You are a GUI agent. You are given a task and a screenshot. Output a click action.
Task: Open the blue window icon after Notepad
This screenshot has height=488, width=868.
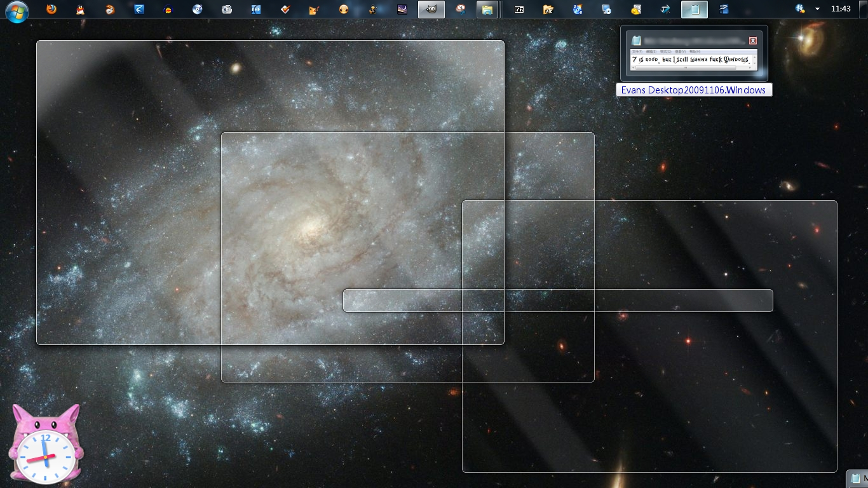pos(724,10)
